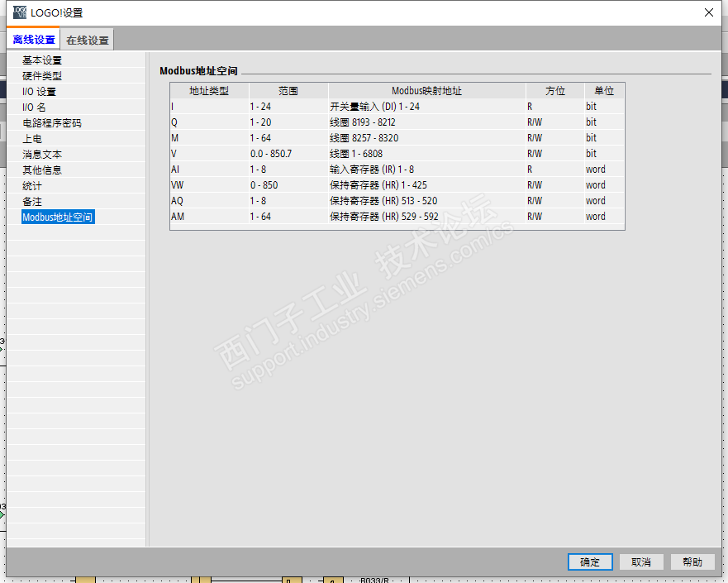This screenshot has height=583, width=728.
Task: Click the R/W cell in Q row
Action: pos(554,122)
